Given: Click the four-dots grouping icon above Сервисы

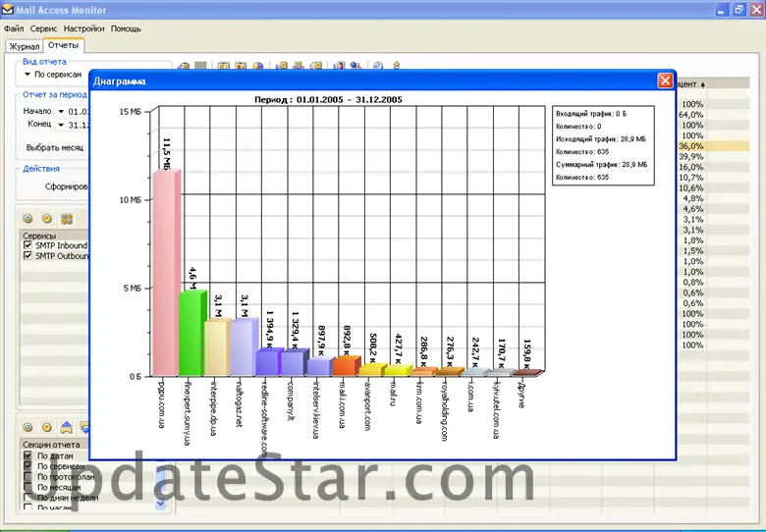Looking at the screenshot, I should tap(67, 218).
